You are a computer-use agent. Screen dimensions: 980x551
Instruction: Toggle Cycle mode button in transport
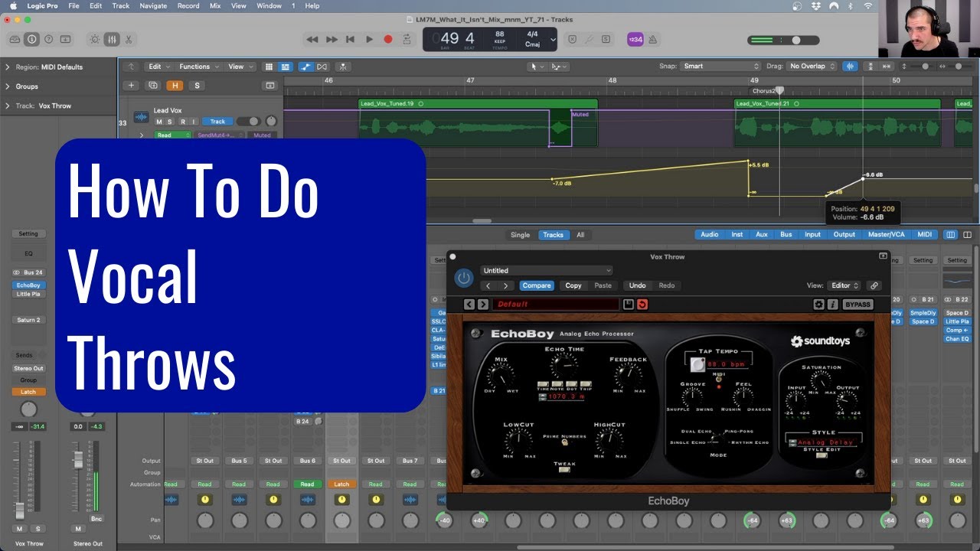click(407, 39)
